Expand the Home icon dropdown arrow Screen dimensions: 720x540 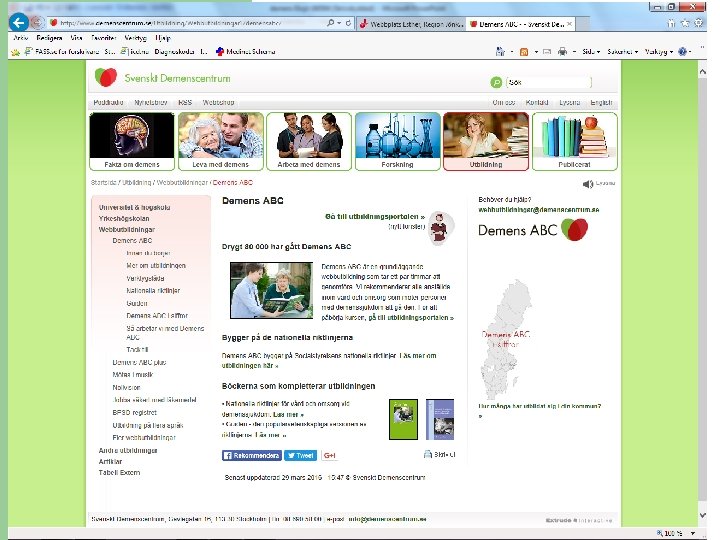point(512,52)
